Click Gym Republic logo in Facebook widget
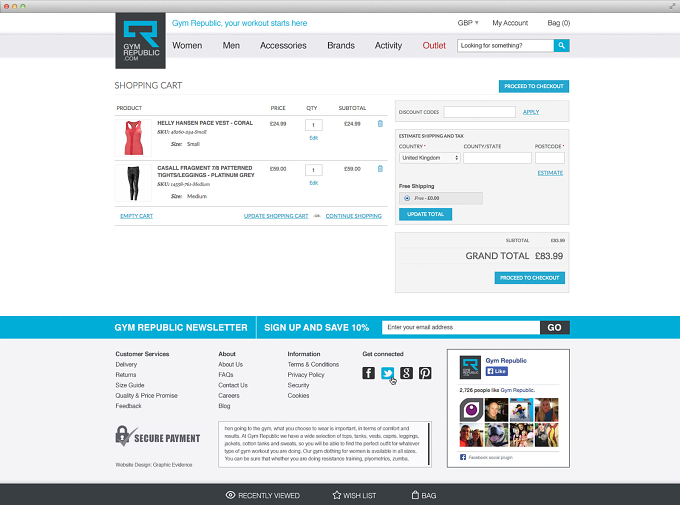 [470, 367]
